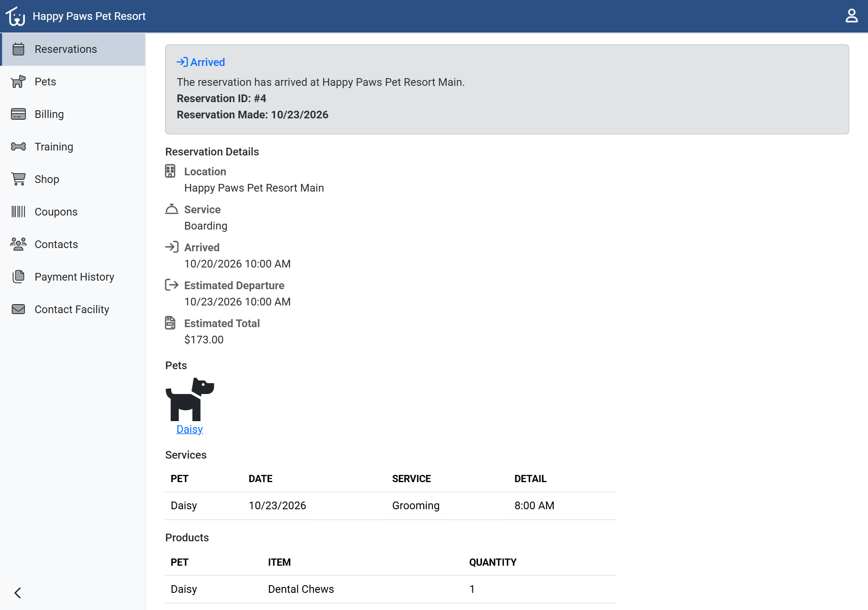This screenshot has width=868, height=610.
Task: Click the Estimated Departure exit arrow icon
Action: [172, 285]
